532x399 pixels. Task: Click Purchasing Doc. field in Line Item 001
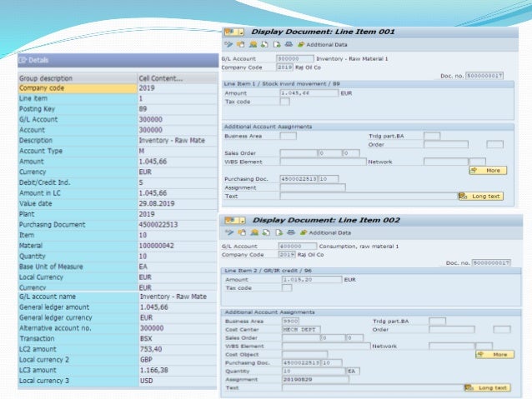298,177
